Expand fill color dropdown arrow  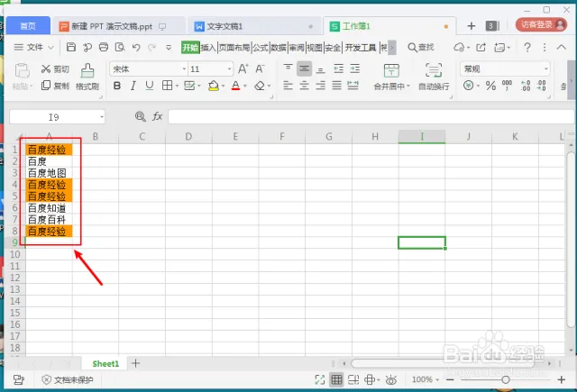(223, 86)
